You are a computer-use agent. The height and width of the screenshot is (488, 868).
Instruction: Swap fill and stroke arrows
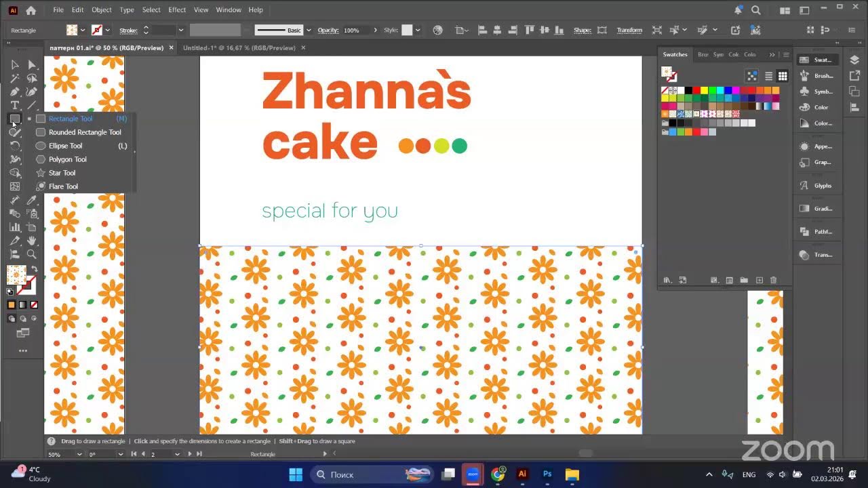34,269
